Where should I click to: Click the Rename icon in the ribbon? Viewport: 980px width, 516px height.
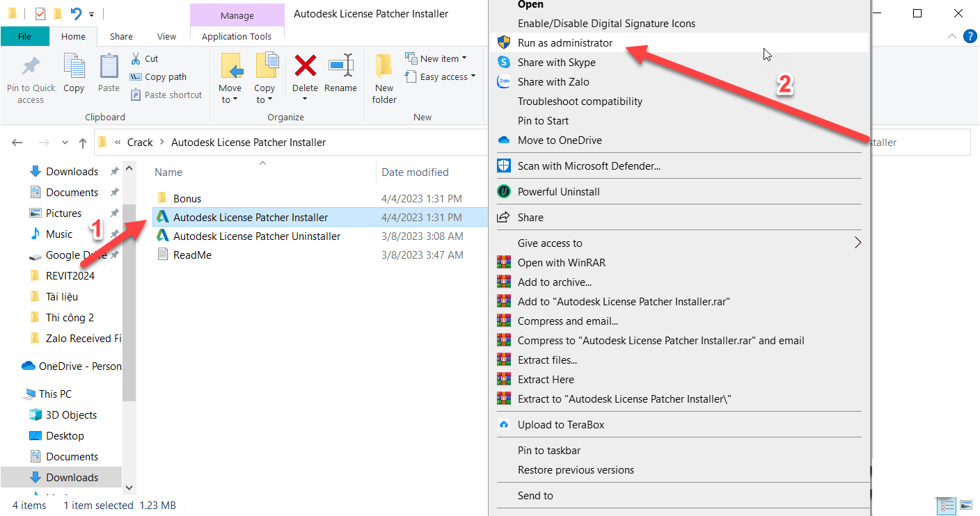(x=340, y=66)
